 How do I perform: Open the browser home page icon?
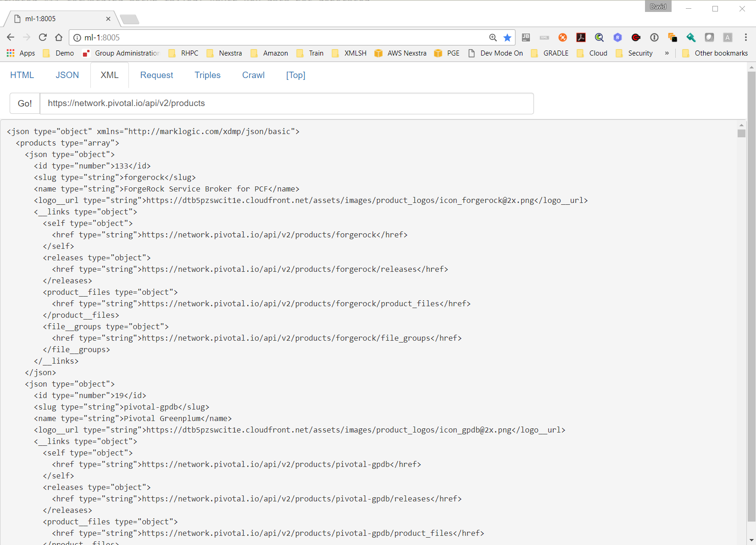[59, 37]
